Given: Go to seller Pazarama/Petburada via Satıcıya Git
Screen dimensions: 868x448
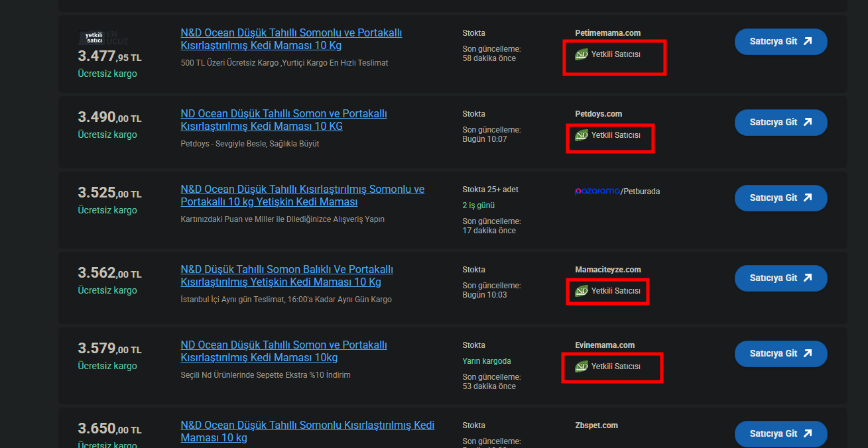Looking at the screenshot, I should (x=781, y=197).
